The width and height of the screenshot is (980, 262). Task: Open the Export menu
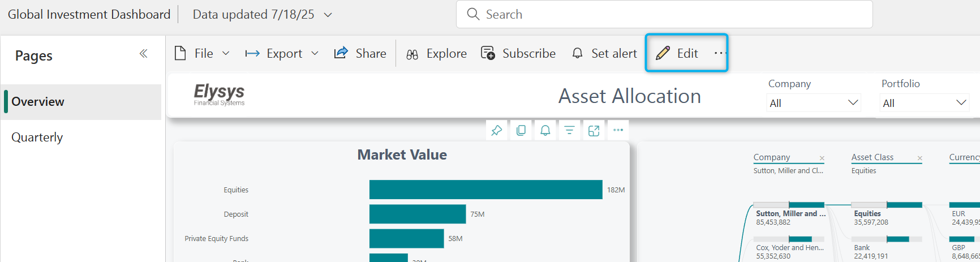pos(282,53)
